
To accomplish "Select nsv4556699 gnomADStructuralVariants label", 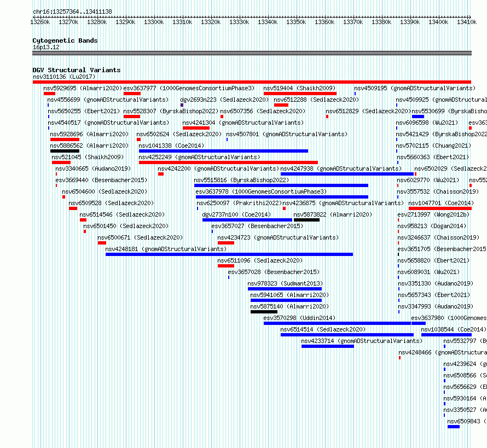I will (108, 100).
